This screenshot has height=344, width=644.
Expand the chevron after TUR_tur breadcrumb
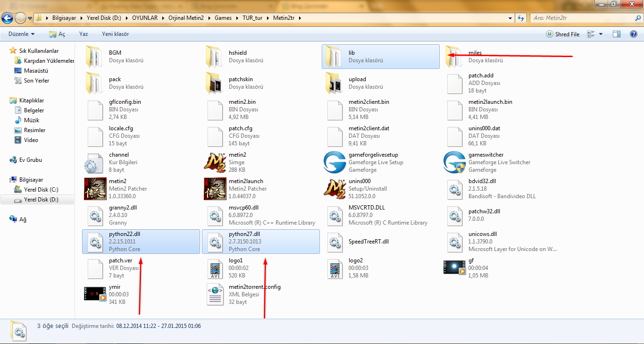pyautogui.click(x=268, y=18)
